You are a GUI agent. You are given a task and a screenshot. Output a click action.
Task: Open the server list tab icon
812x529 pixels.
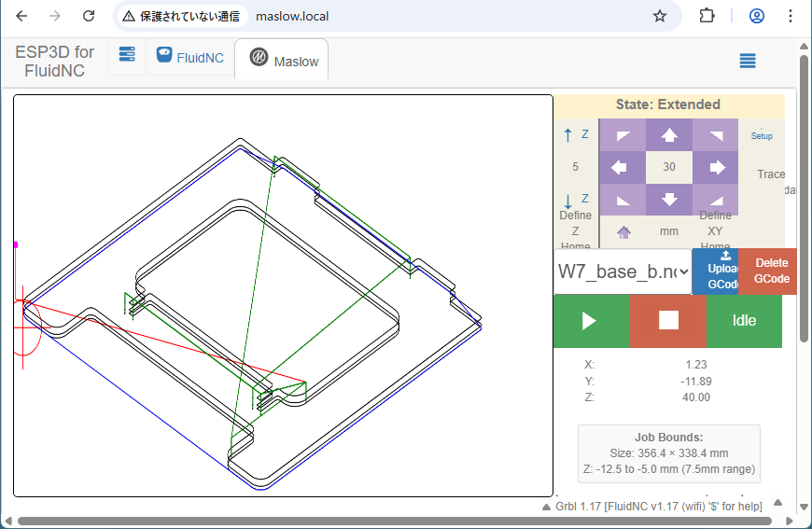(x=127, y=54)
